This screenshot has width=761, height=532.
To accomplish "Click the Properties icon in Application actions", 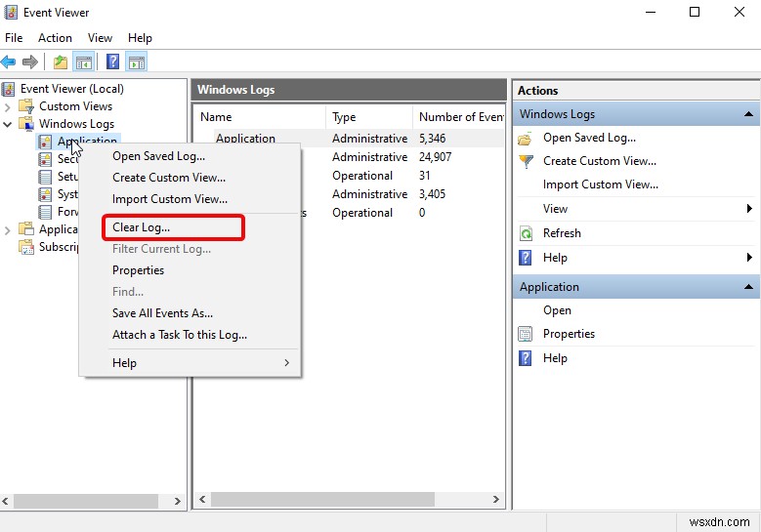I will (x=526, y=334).
